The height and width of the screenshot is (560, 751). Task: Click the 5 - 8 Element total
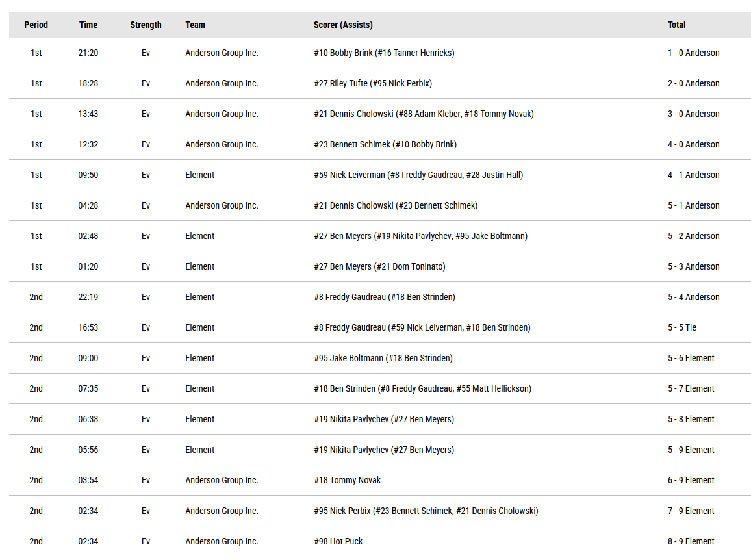(691, 419)
